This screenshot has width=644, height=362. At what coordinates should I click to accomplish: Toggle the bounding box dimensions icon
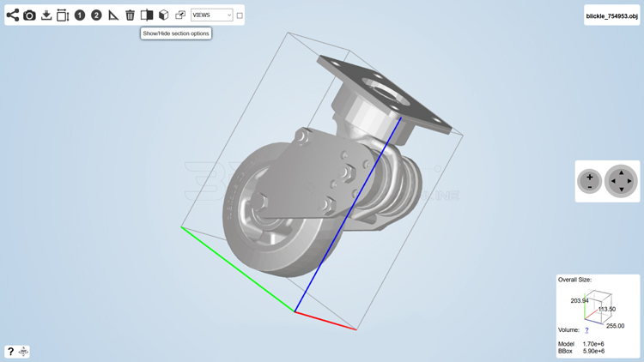pos(63,15)
